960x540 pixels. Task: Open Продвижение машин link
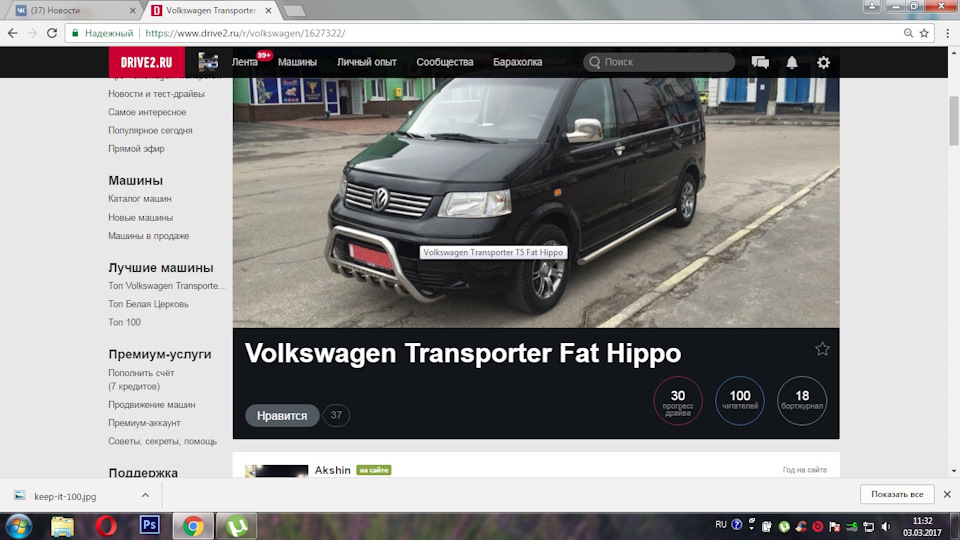(x=152, y=405)
